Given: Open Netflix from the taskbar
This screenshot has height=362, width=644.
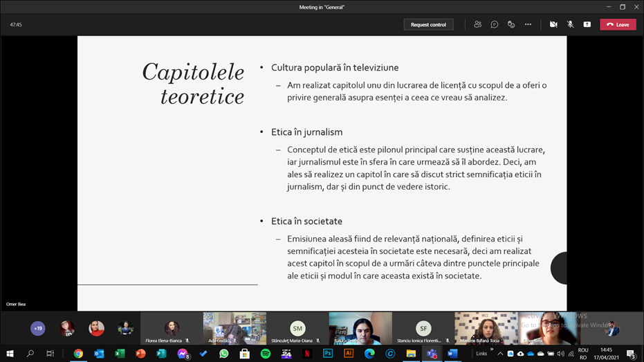Looking at the screenshot, I should (307, 354).
